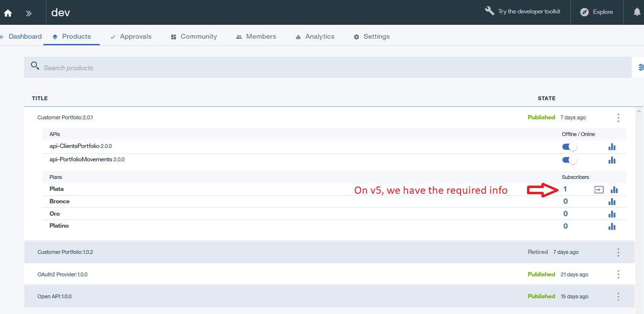The image size is (644, 314).
Task: Expand the Customer Portfolio:1.0.2 row
Action: tap(65, 252)
